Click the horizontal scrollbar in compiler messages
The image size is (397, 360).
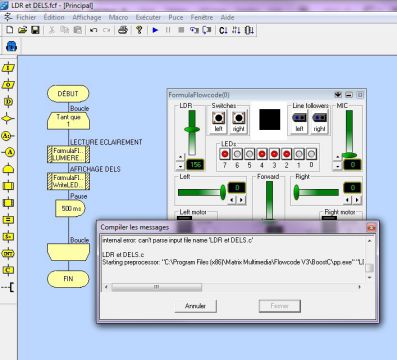click(x=232, y=287)
